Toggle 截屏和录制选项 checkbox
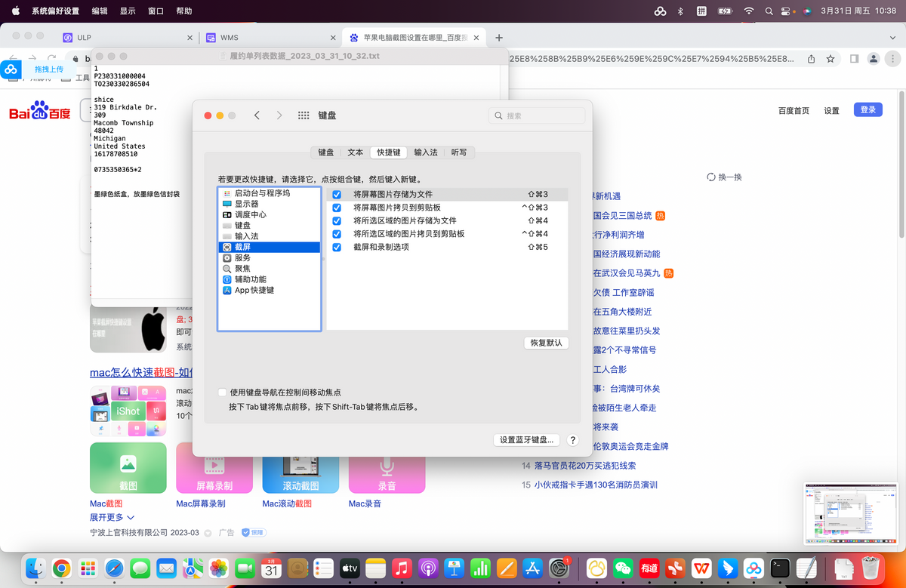906x588 pixels. [x=337, y=247]
